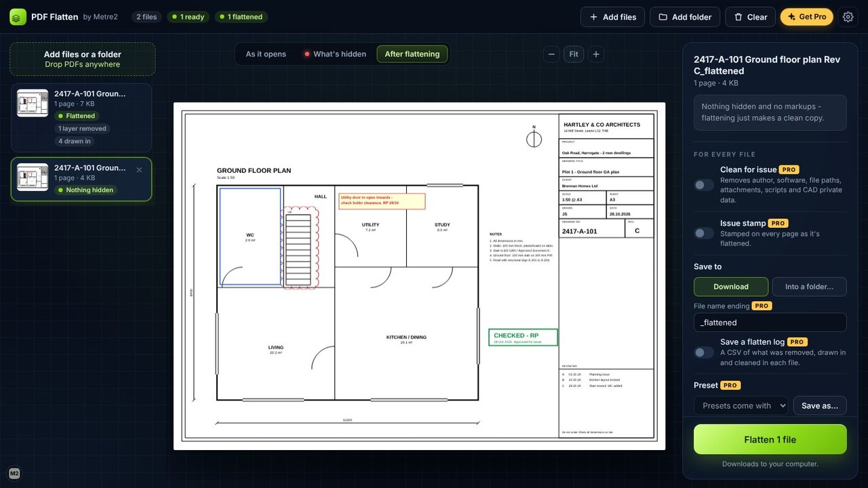Click the PDF Flatten app logo icon
This screenshot has width=868, height=488.
click(18, 17)
